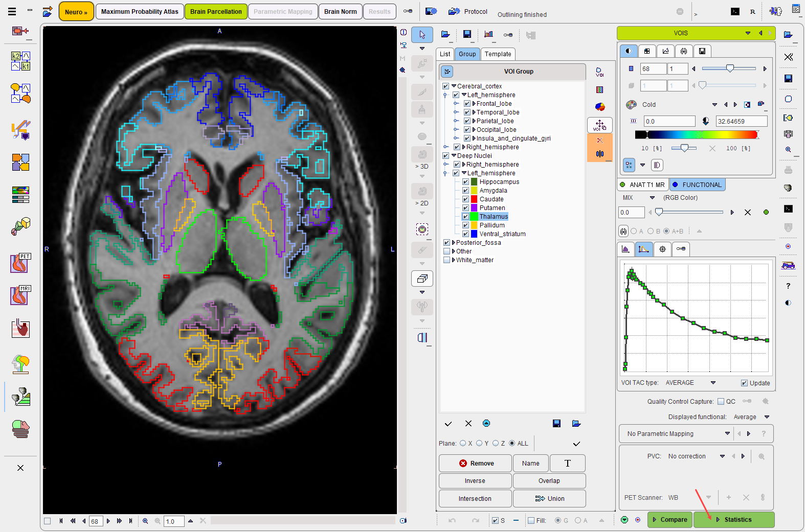Click the help question mark icon
This screenshot has height=532, width=805.
coord(788,286)
